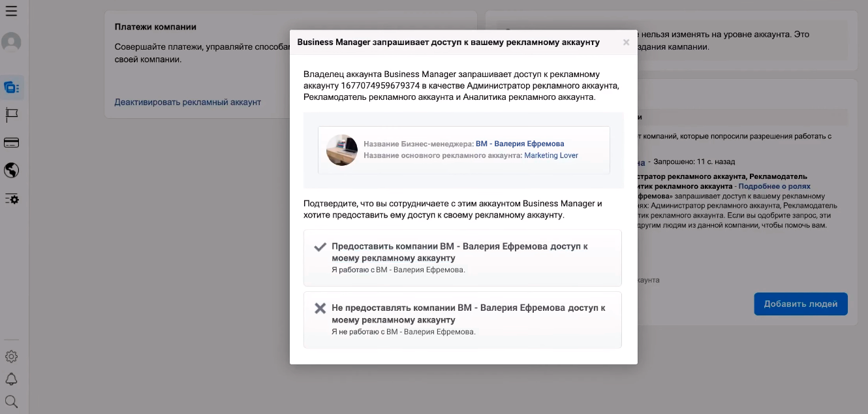Click the Добавить людей button

801,304
